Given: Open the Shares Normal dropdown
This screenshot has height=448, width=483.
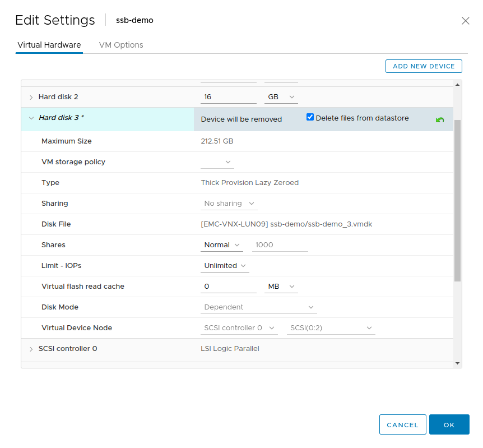Looking at the screenshot, I should 222,245.
